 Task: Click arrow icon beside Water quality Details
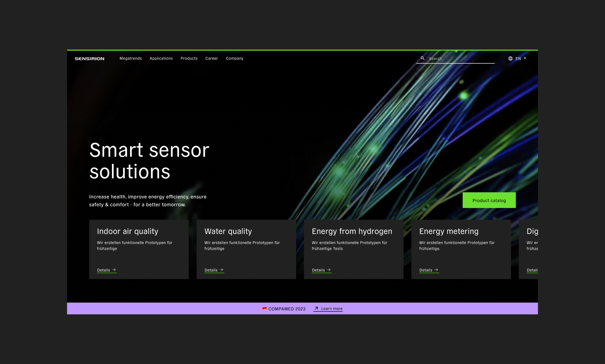(x=221, y=270)
